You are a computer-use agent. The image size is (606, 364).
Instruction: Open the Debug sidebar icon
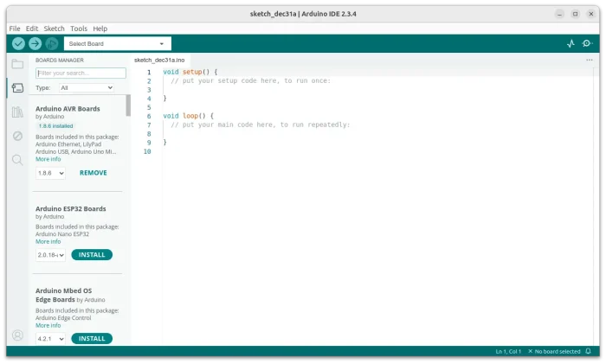(17, 136)
